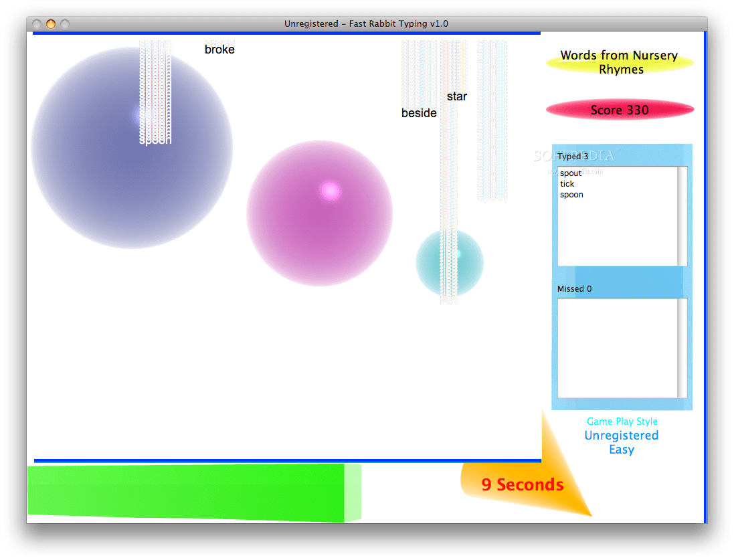The height and width of the screenshot is (560, 734).
Task: Select the small teal star bubble
Action: click(x=450, y=262)
